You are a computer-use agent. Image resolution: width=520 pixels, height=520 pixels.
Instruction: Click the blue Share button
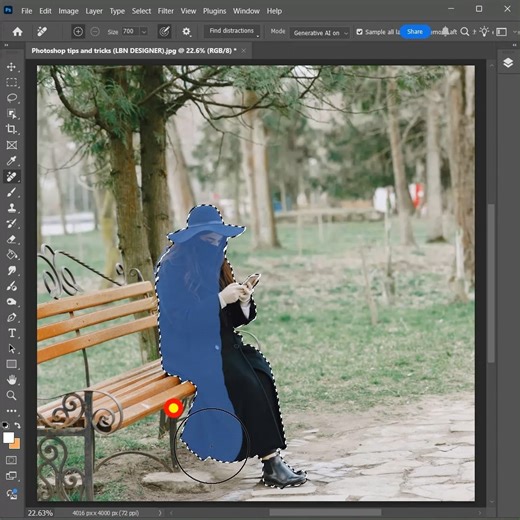(415, 32)
